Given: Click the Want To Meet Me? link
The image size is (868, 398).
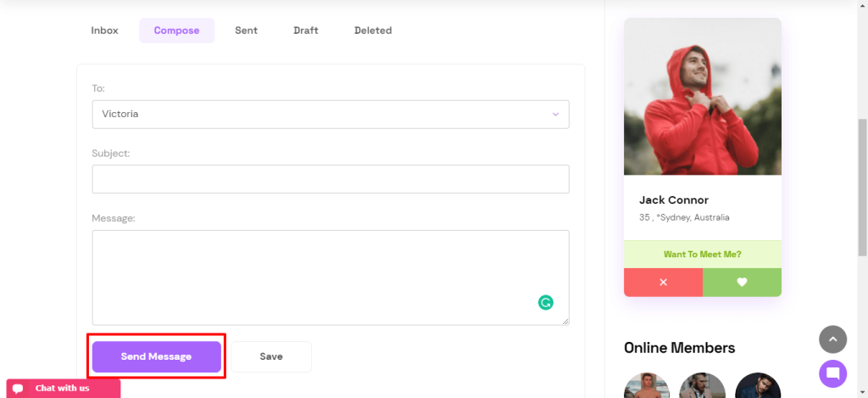Looking at the screenshot, I should (x=703, y=255).
